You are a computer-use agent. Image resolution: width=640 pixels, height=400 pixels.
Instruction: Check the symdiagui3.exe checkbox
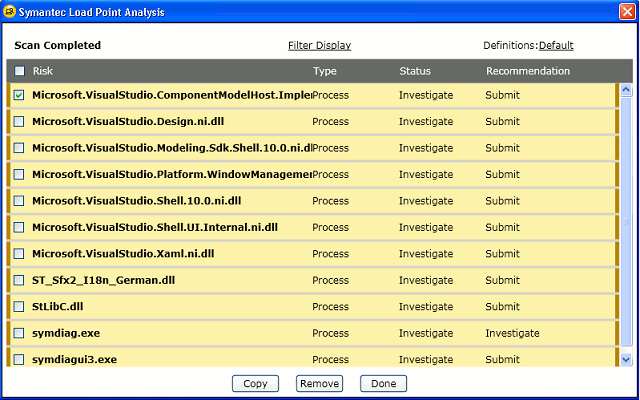(19, 360)
